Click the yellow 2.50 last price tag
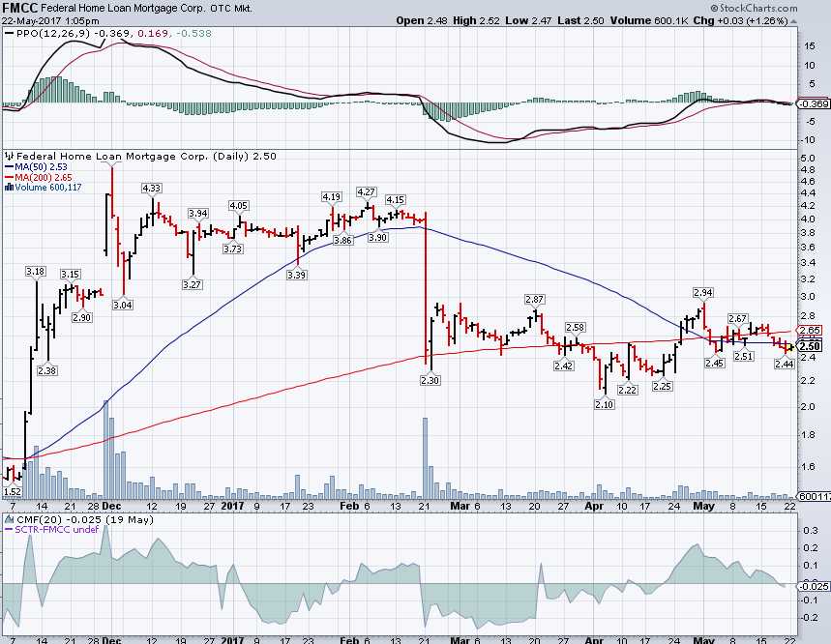831x644 pixels. coord(811,346)
